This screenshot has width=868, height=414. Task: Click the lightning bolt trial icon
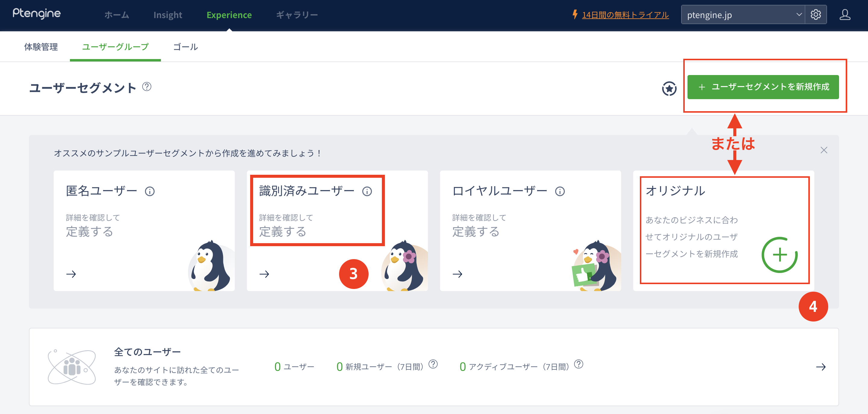[575, 14]
